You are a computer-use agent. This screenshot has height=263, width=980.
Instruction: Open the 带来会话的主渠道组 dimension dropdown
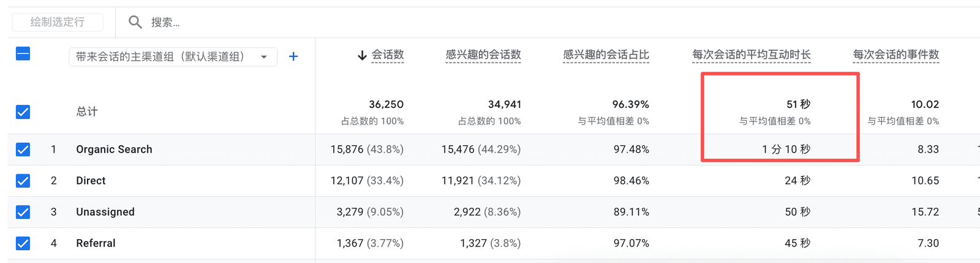click(173, 57)
